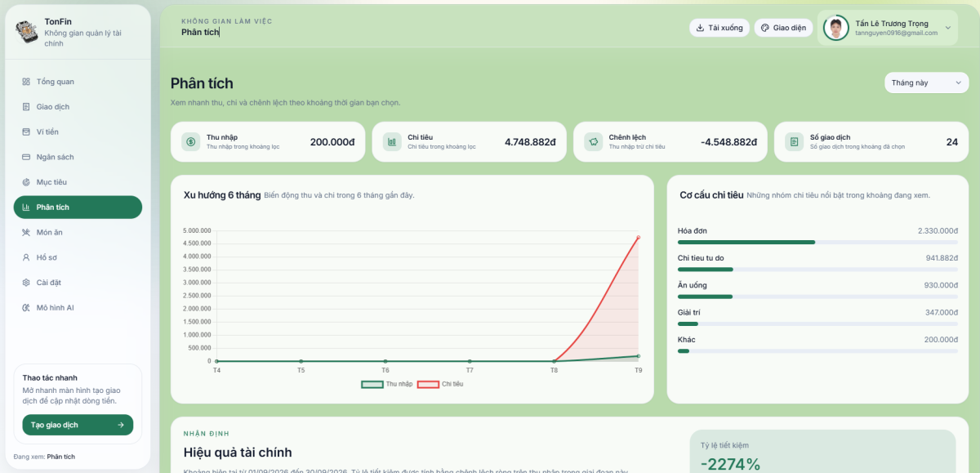Click the Chi tiêu tự do progress bar
The width and height of the screenshot is (980, 473).
coord(817,270)
